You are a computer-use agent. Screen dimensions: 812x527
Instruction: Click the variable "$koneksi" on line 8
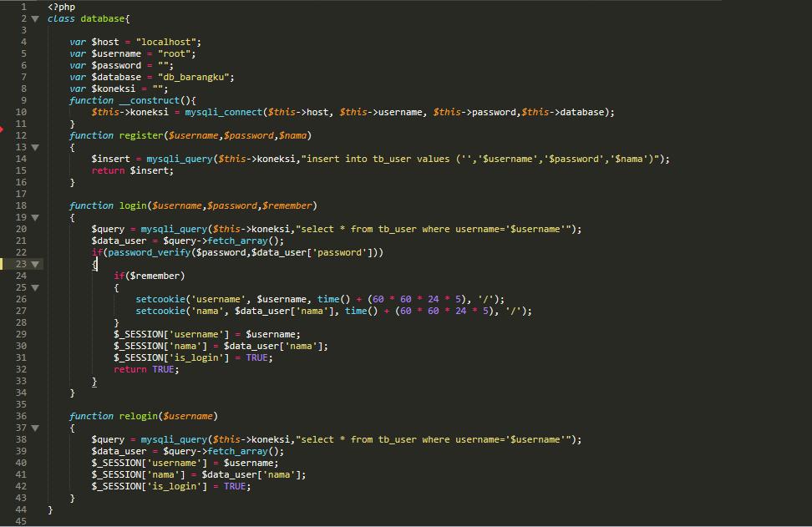(114, 89)
